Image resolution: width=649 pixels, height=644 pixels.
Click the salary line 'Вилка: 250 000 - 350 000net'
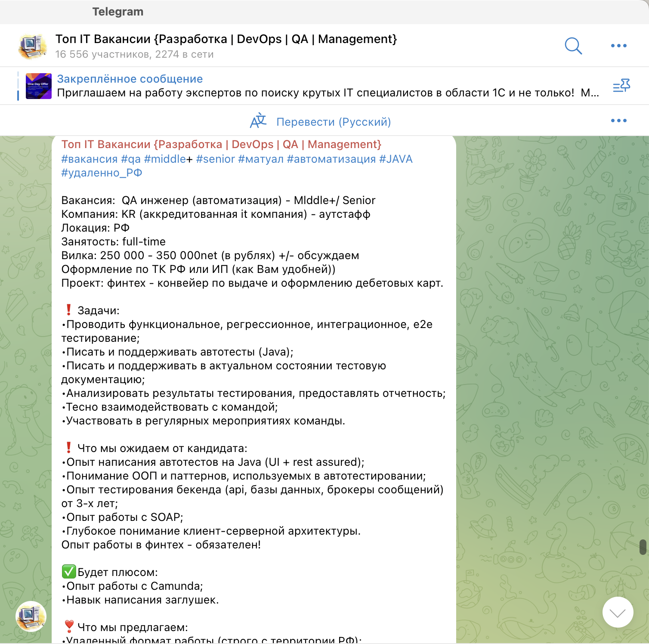pyautogui.click(x=210, y=255)
